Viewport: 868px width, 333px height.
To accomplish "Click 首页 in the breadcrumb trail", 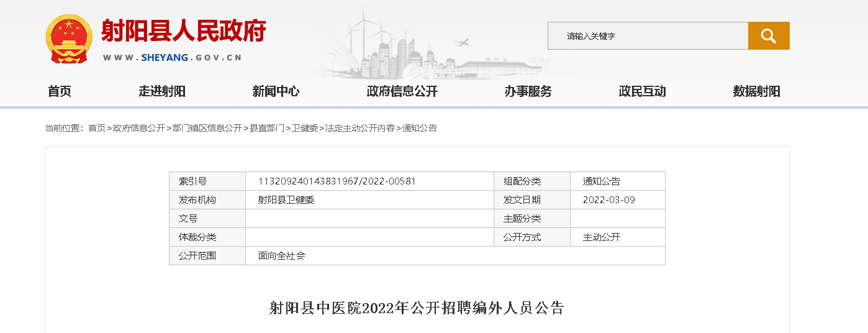I will (97, 128).
